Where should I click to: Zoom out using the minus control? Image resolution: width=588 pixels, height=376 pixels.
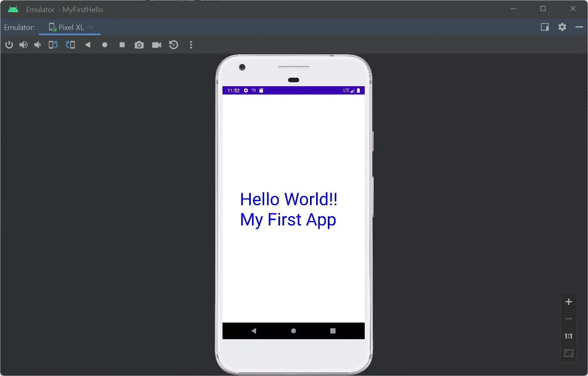(x=569, y=319)
